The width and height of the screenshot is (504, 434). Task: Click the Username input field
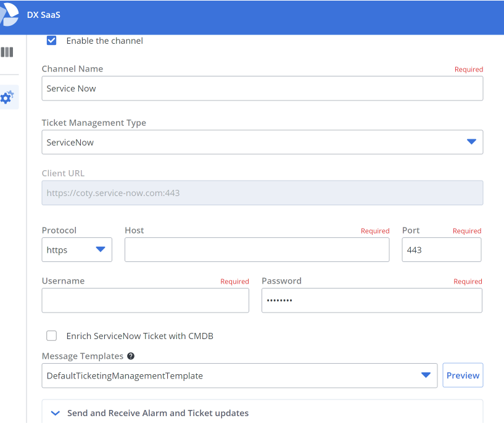145,300
